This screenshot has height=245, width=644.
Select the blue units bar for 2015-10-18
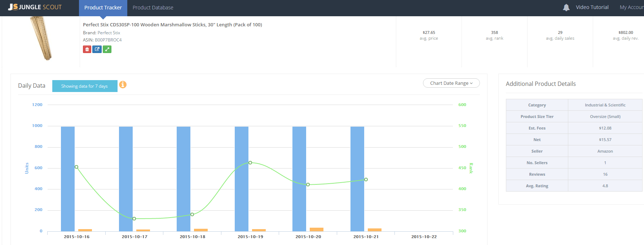[x=184, y=179]
